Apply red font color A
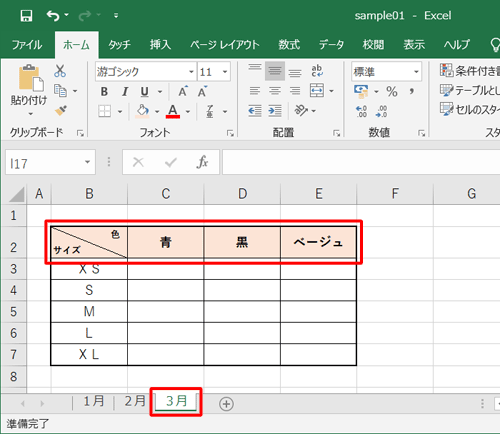The width and height of the screenshot is (500, 434). pos(173,111)
